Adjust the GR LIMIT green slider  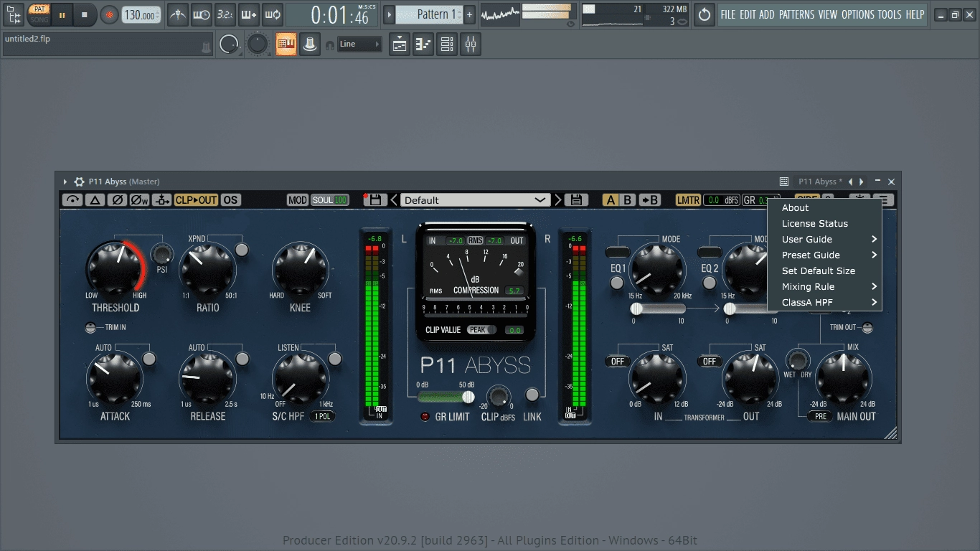point(446,397)
